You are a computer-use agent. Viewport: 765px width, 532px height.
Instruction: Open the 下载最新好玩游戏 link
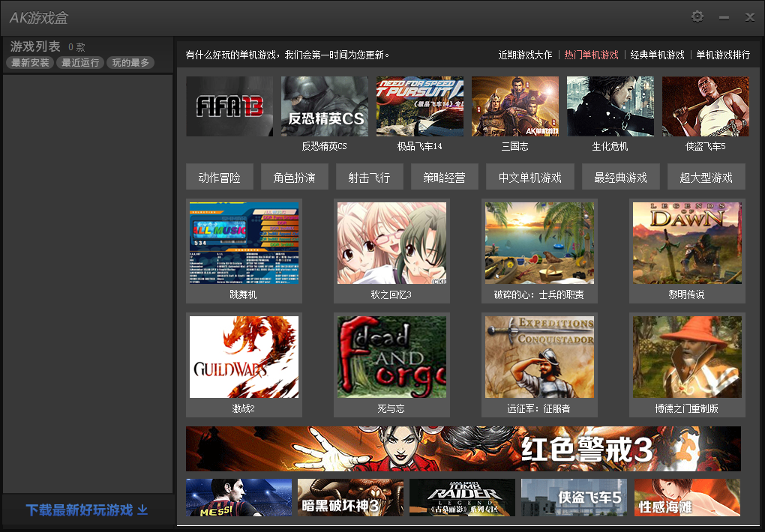79,510
